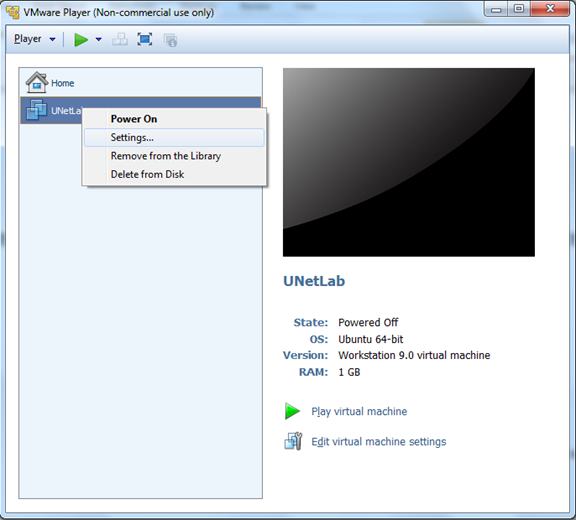Click the 1 GB RAM value

(349, 372)
